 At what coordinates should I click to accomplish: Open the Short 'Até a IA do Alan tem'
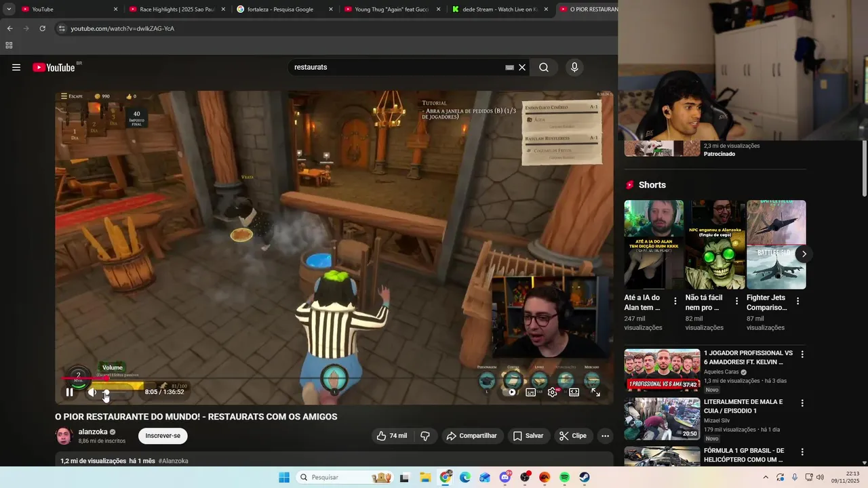(x=654, y=245)
